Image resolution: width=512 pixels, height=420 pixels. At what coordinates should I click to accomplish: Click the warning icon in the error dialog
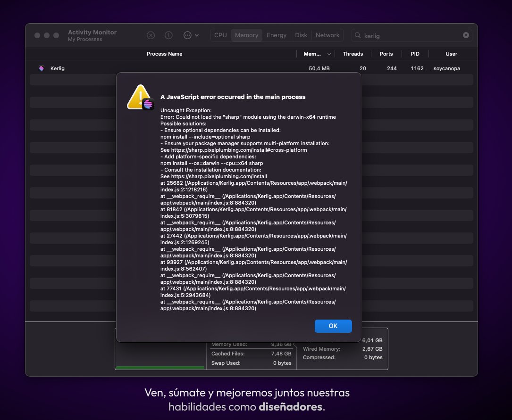tap(141, 97)
